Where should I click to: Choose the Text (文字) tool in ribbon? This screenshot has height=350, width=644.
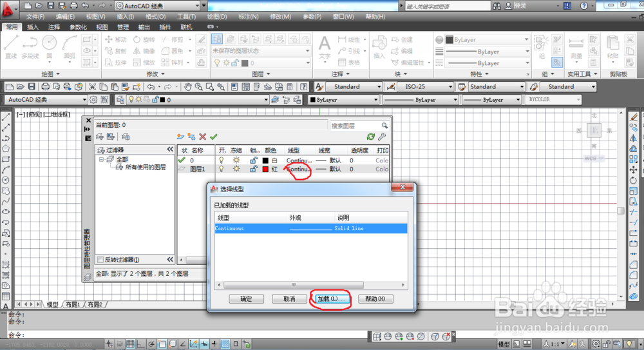[325, 46]
